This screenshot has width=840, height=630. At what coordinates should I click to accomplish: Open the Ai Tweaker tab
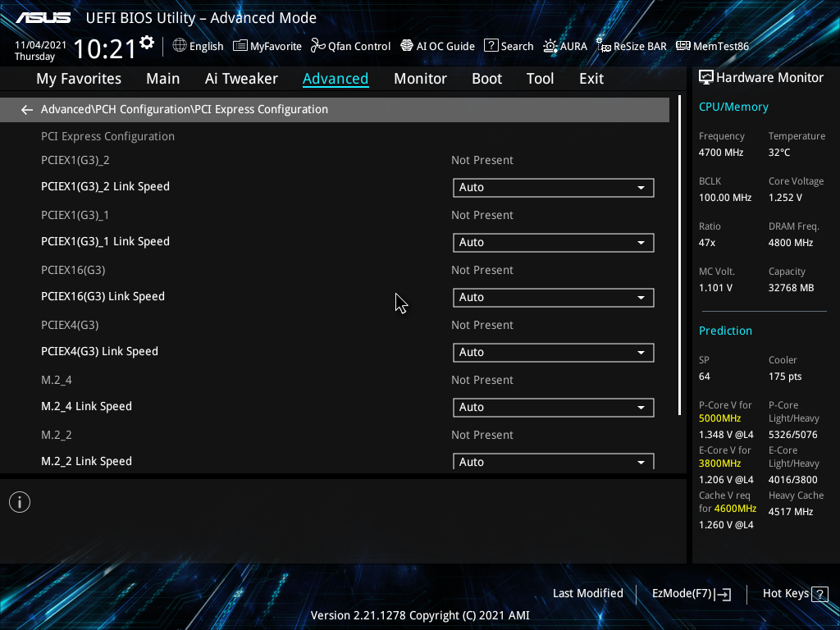[241, 79]
